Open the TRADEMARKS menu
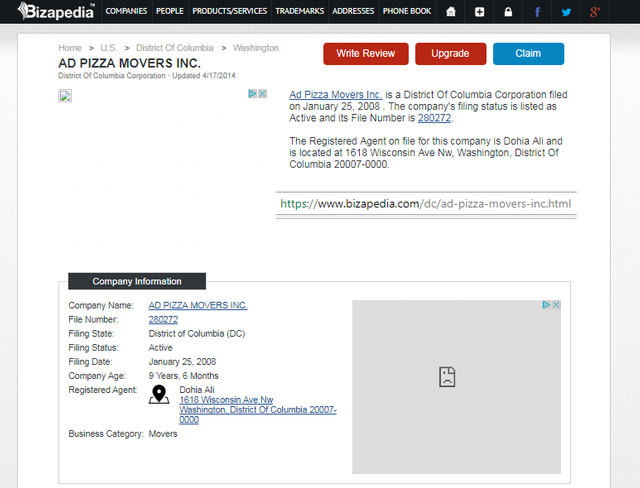Image resolution: width=640 pixels, height=488 pixels. (x=300, y=11)
